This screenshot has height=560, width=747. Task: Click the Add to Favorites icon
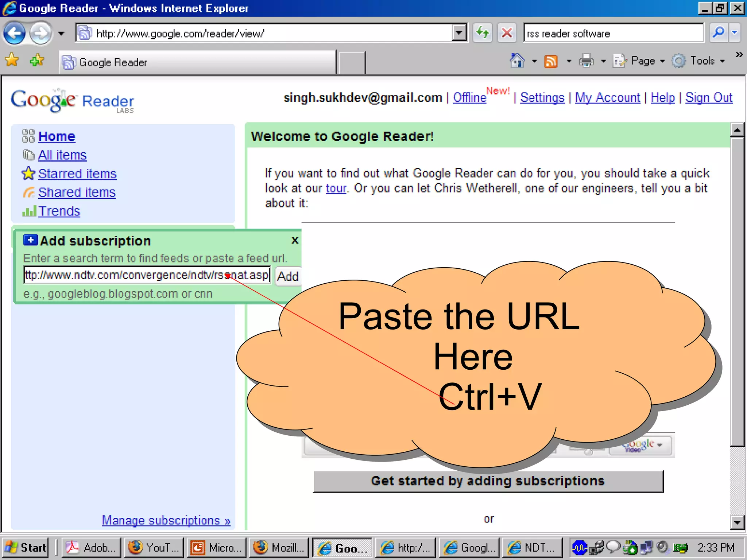coord(37,60)
